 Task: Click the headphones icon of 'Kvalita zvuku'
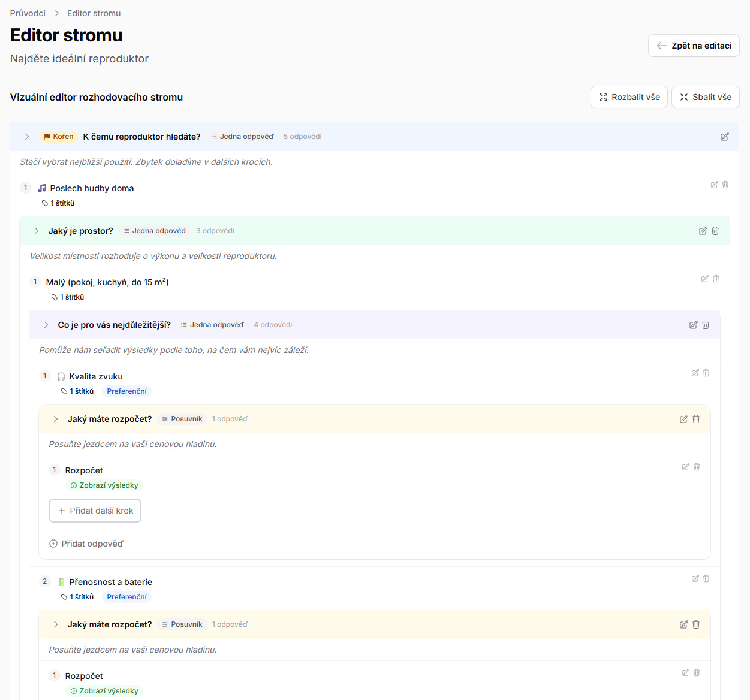pos(61,376)
